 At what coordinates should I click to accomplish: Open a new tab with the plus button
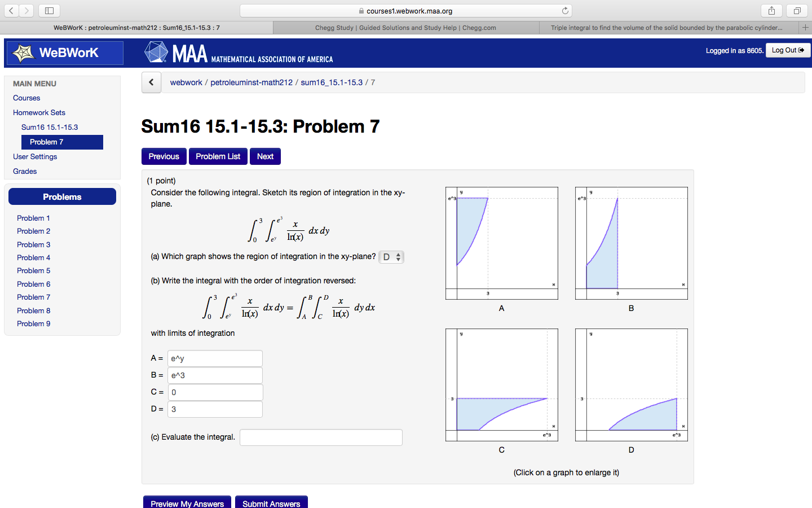(x=805, y=28)
